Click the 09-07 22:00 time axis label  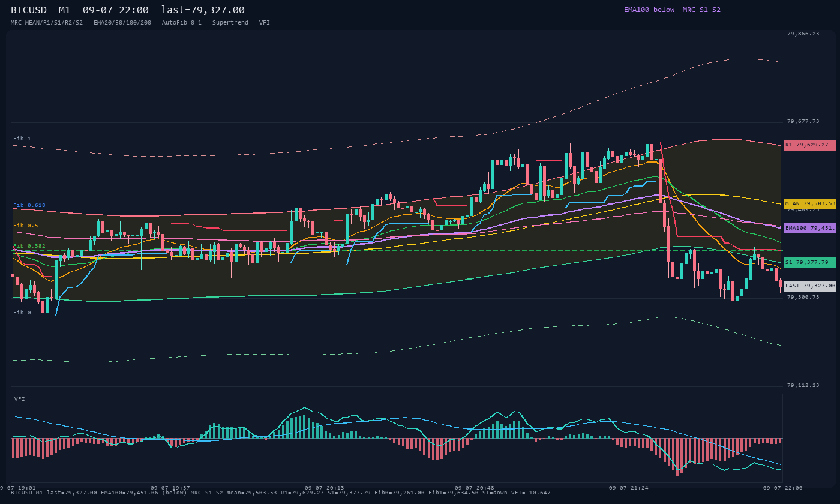(x=783, y=488)
